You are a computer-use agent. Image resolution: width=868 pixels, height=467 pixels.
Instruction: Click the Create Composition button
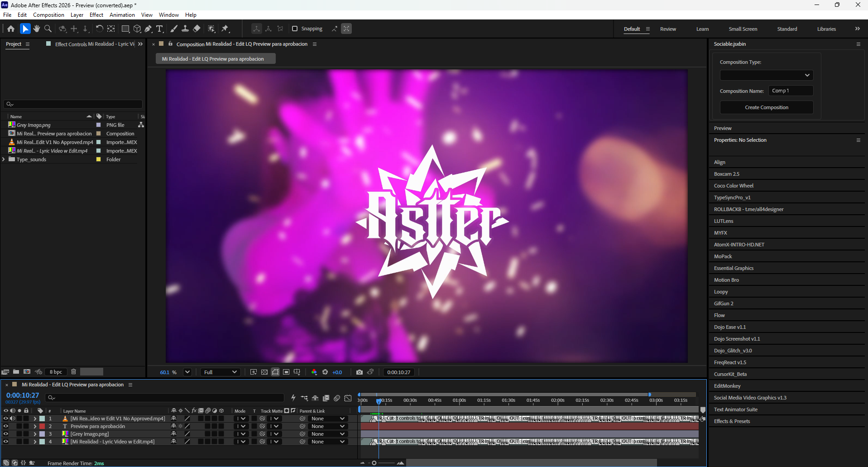767,107
